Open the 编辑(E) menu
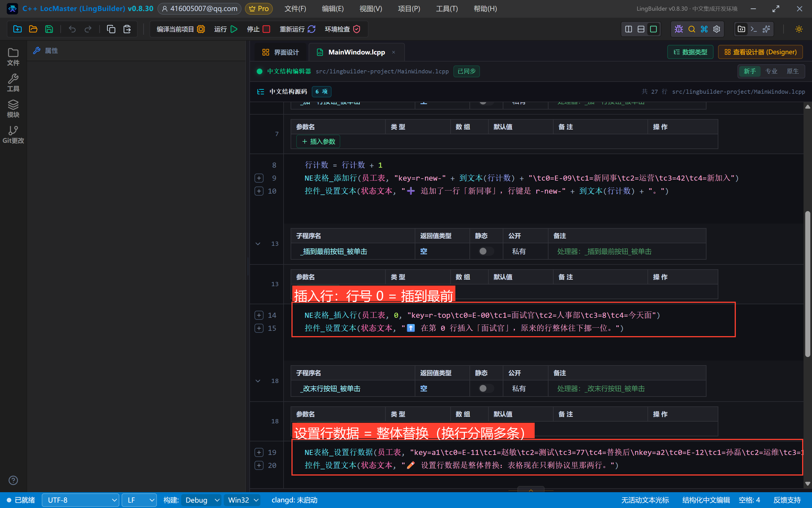The image size is (812, 508). [x=332, y=9]
